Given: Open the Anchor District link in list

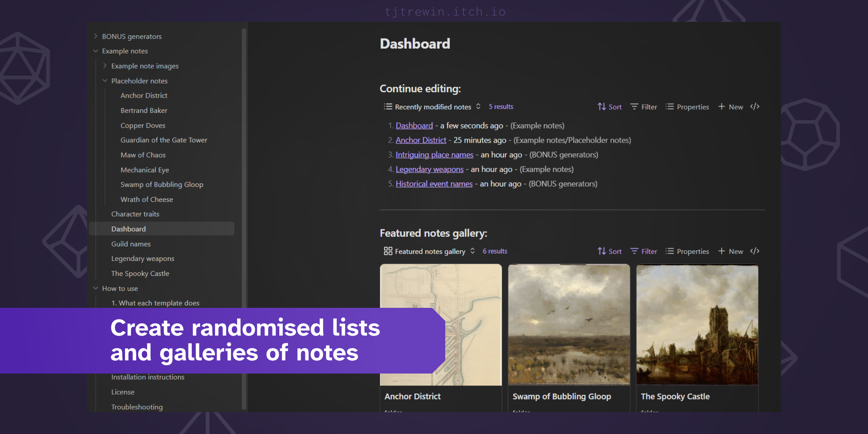Looking at the screenshot, I should [x=421, y=140].
